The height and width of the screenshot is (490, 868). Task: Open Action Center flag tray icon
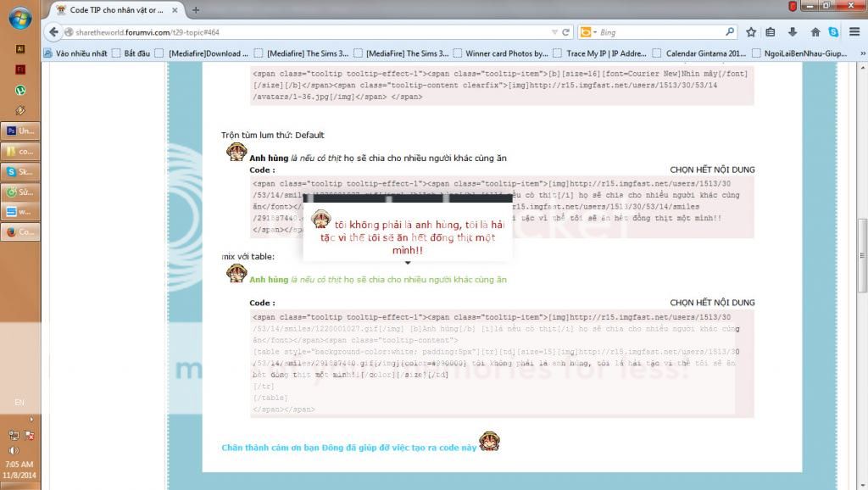click(29, 435)
